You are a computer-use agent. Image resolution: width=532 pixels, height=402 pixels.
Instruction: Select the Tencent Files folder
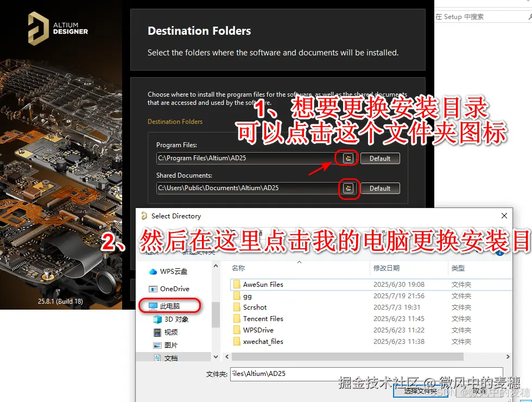371,319
